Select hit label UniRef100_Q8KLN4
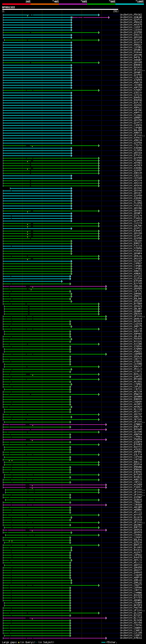 tap(131, 286)
